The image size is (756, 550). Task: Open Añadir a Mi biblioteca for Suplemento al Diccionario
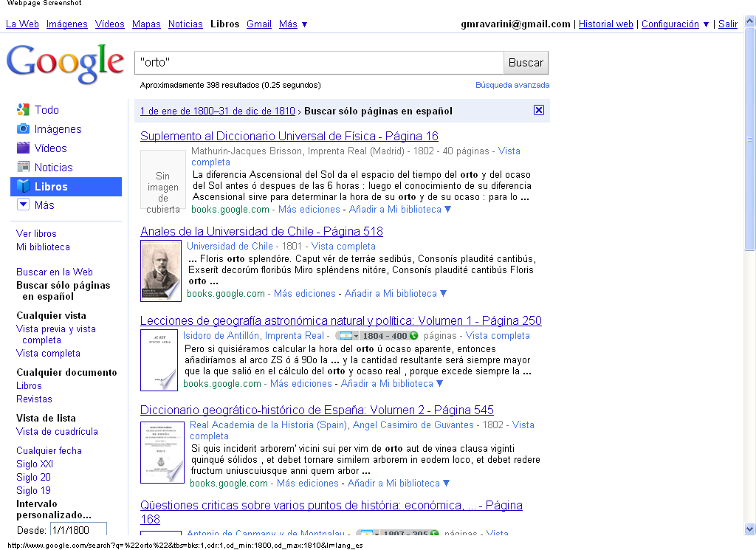click(x=399, y=209)
